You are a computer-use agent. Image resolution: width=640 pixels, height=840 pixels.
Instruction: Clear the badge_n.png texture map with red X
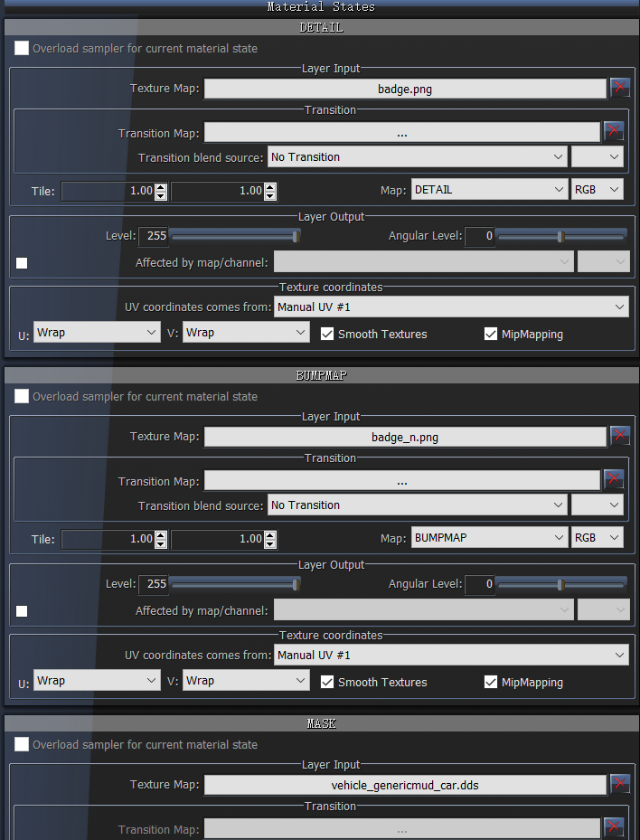[619, 436]
